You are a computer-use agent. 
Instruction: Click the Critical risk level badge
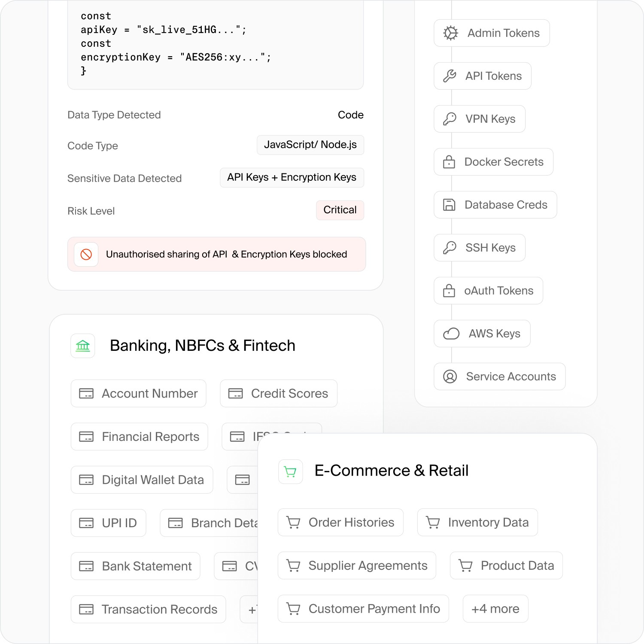[x=340, y=210]
